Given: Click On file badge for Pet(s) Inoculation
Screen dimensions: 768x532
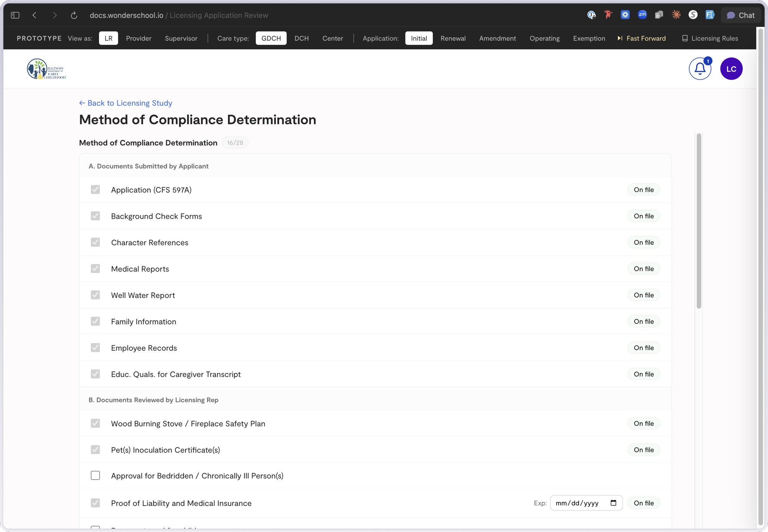Looking at the screenshot, I should pyautogui.click(x=644, y=449).
